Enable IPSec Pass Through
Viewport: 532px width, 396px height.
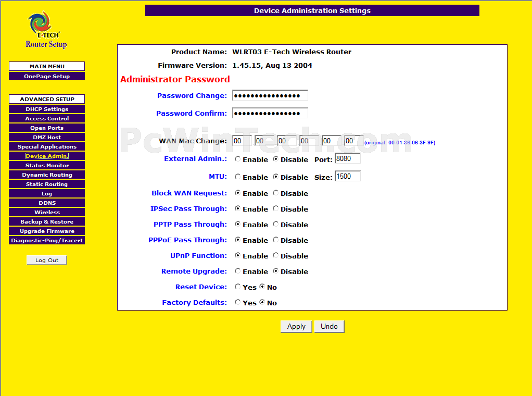tap(237, 208)
